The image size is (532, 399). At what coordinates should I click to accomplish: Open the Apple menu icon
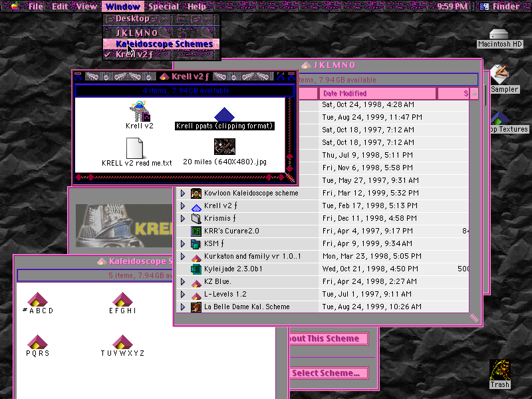14,6
